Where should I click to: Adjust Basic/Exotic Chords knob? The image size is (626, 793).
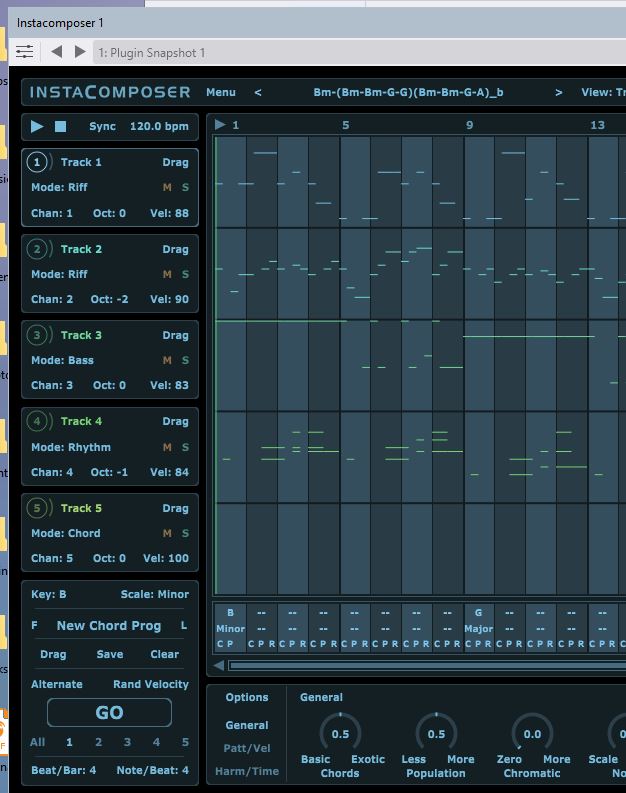340,733
